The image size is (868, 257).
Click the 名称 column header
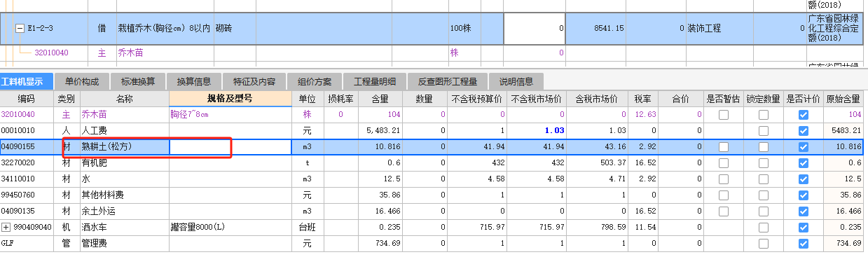tap(124, 99)
